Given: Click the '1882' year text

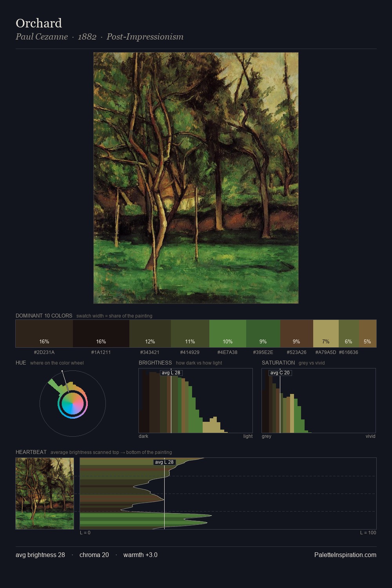Looking at the screenshot, I should (x=87, y=37).
